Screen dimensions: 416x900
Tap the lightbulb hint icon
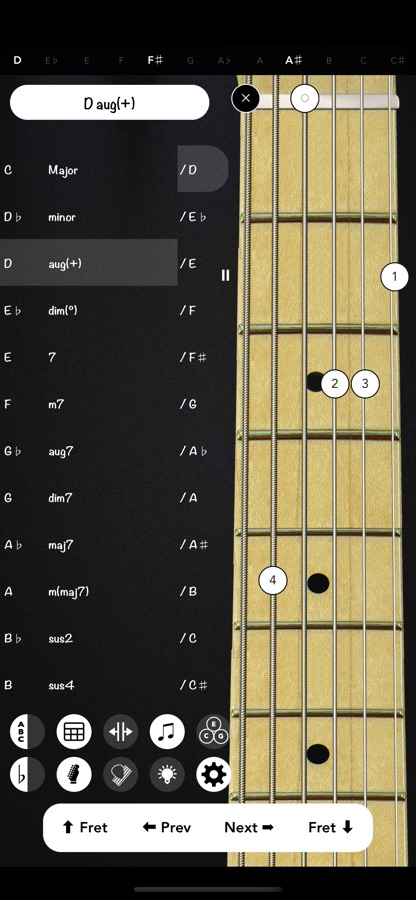tap(167, 774)
